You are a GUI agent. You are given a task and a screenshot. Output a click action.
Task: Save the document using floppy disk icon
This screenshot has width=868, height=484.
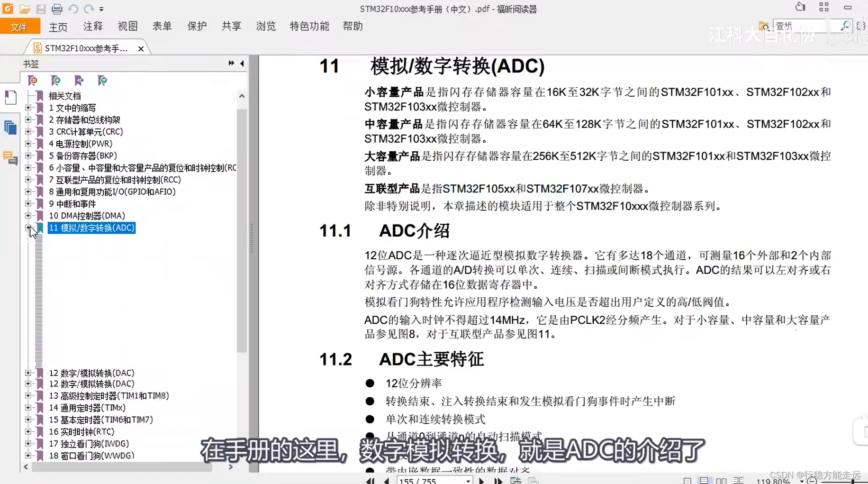point(41,9)
